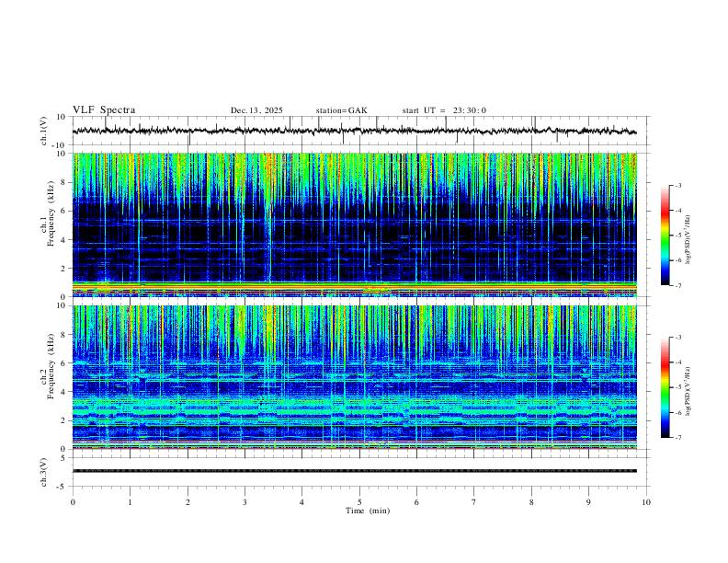Click the time axis tick label "9"
Viewport: 728px width, 563px height.
point(588,502)
